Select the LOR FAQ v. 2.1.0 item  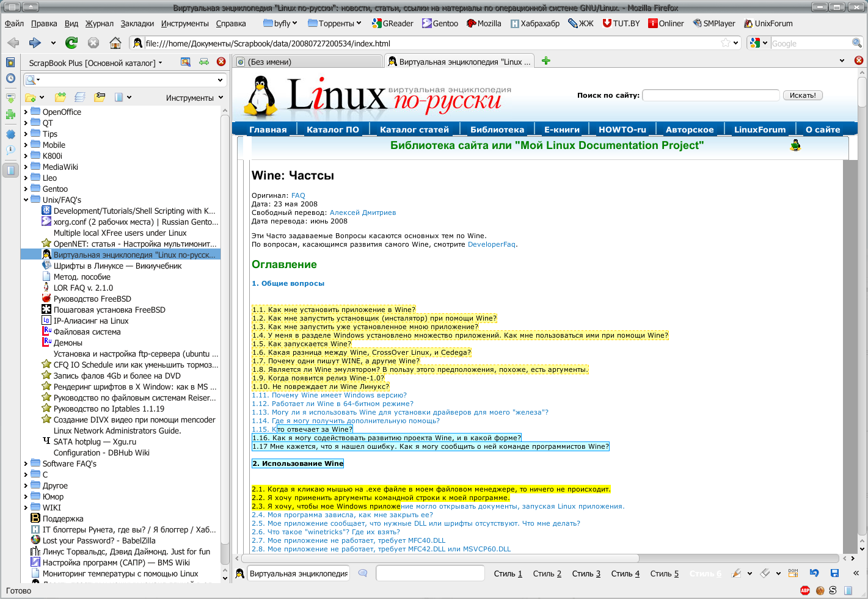coord(83,288)
